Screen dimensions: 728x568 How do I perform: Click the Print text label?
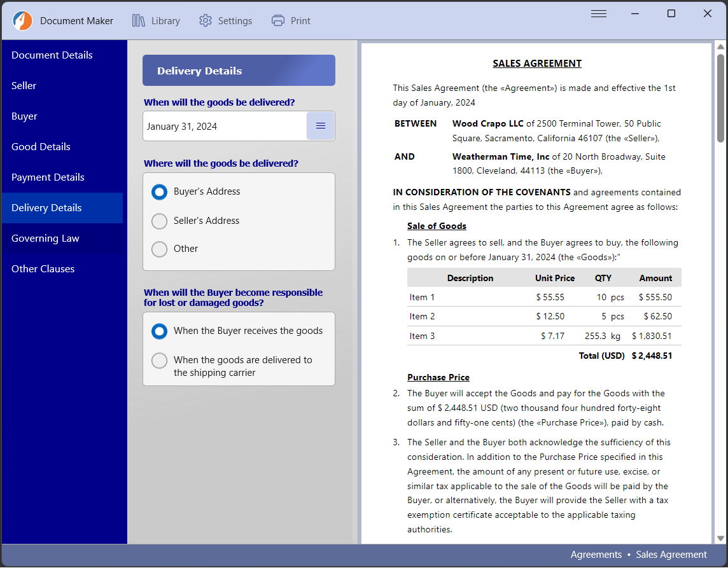(x=300, y=21)
